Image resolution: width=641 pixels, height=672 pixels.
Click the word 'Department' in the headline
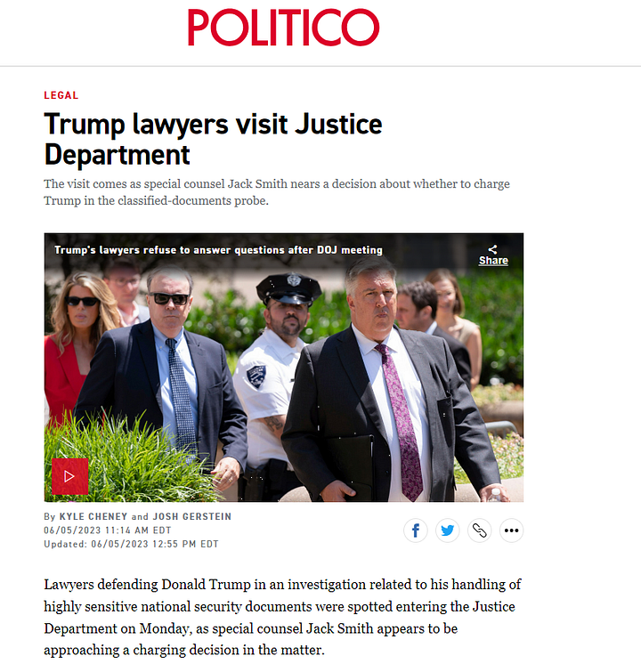117,155
